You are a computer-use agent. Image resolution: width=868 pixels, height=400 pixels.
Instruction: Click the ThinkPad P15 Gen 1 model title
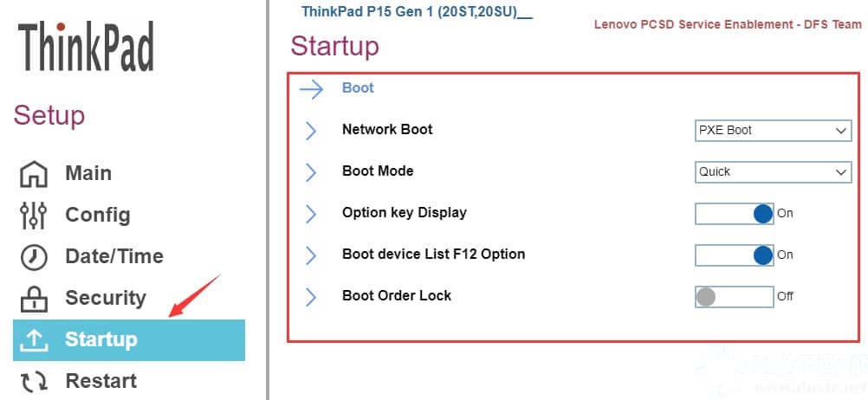click(x=416, y=11)
